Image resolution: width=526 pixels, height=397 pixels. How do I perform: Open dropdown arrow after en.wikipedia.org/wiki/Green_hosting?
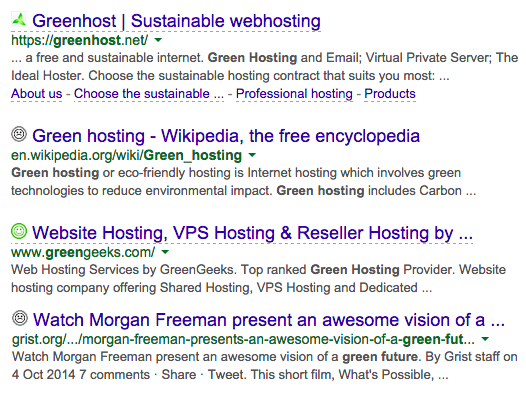tap(252, 155)
